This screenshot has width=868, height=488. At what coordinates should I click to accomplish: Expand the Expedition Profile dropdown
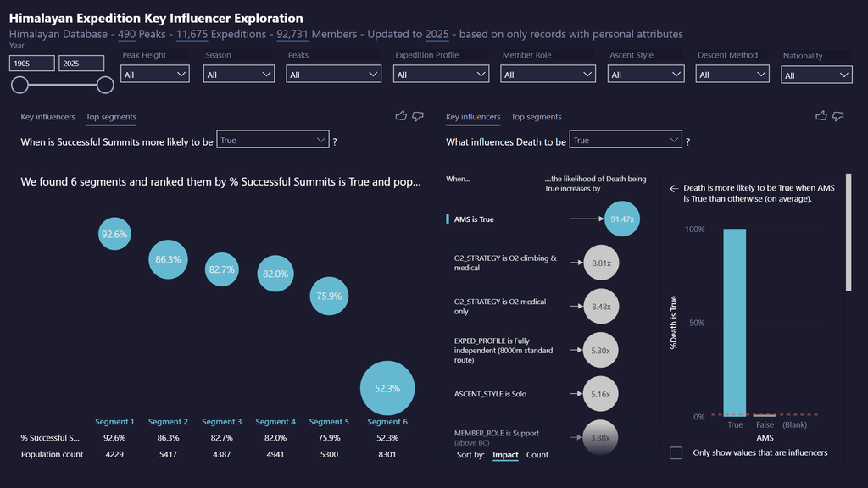click(441, 75)
